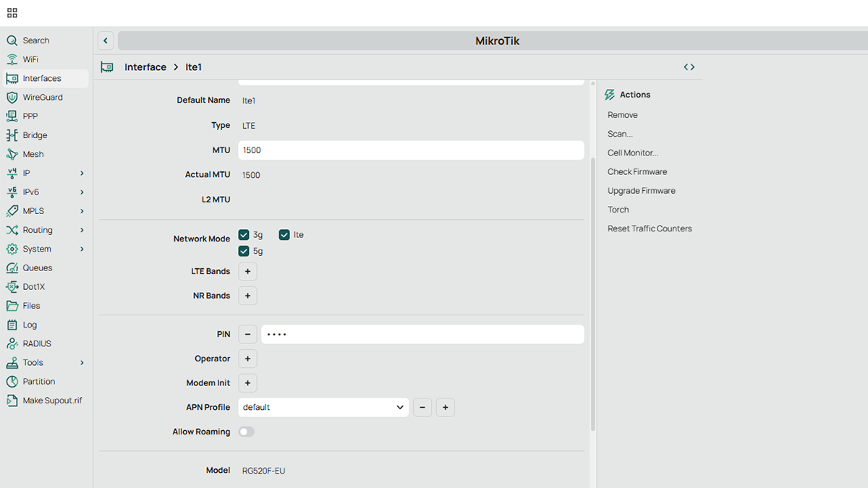The width and height of the screenshot is (868, 488).
Task: Click the grid menu icon at top-left
Action: pos(12,13)
